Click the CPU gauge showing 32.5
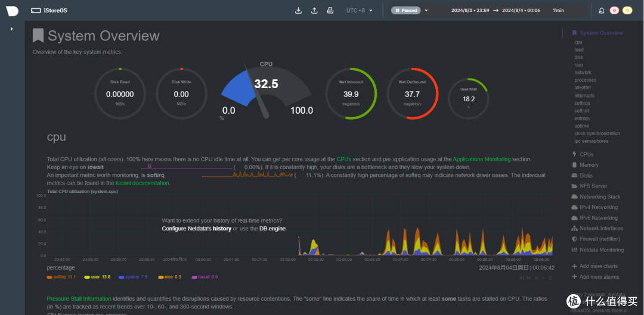The image size is (644, 315). (x=266, y=91)
